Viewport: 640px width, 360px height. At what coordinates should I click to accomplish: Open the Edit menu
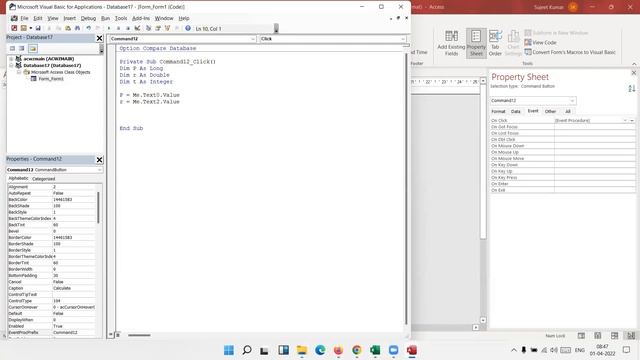coord(38,18)
